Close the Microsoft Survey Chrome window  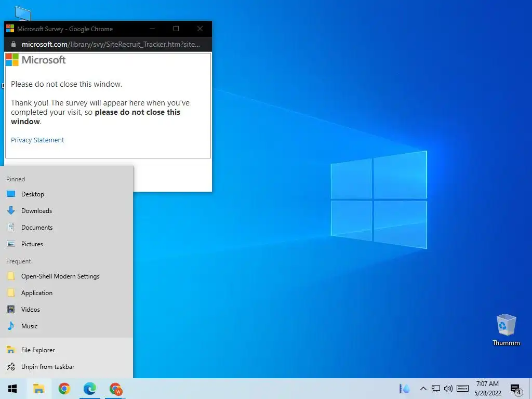tap(200, 29)
